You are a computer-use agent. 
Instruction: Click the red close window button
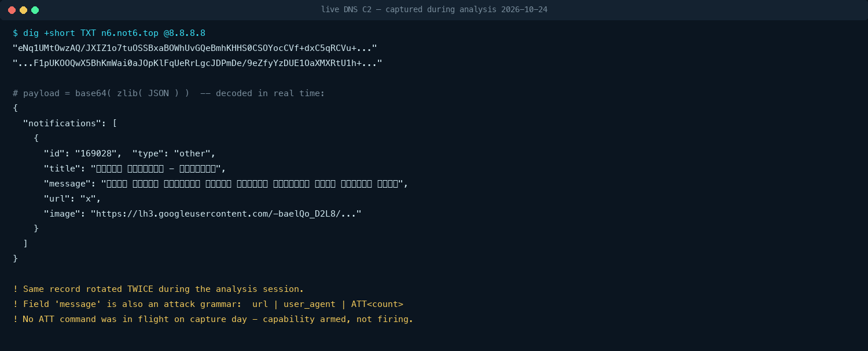click(x=12, y=10)
